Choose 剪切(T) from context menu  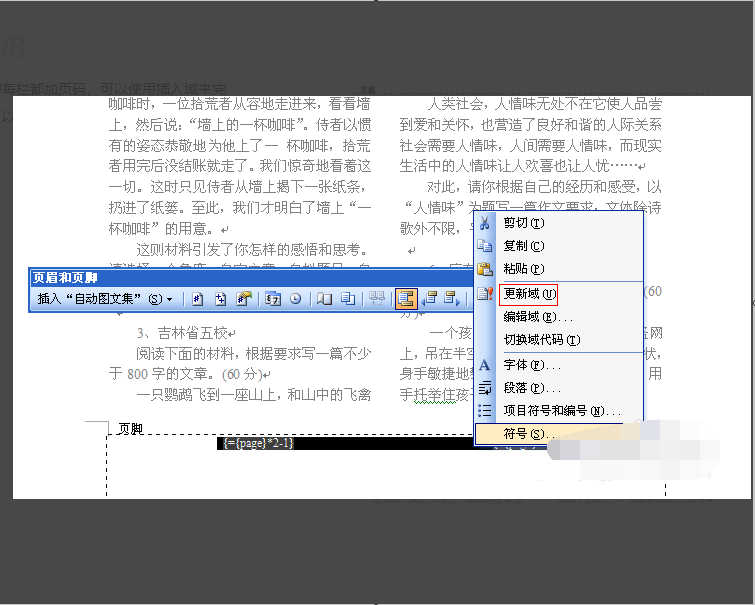559,223
